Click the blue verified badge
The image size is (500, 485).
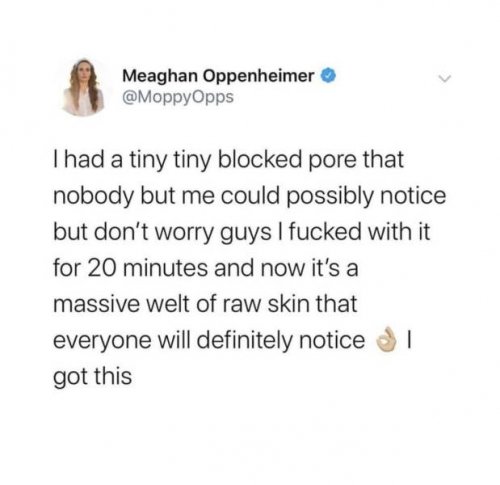click(x=328, y=76)
